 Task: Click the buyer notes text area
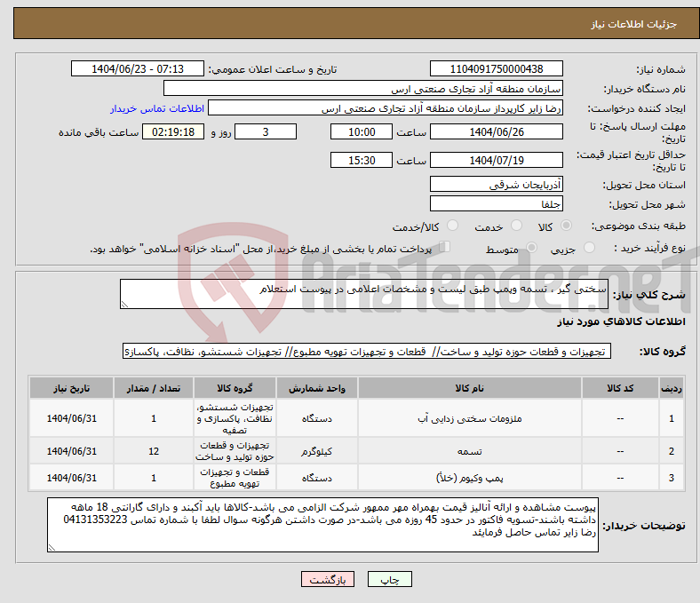pyautogui.click(x=322, y=525)
